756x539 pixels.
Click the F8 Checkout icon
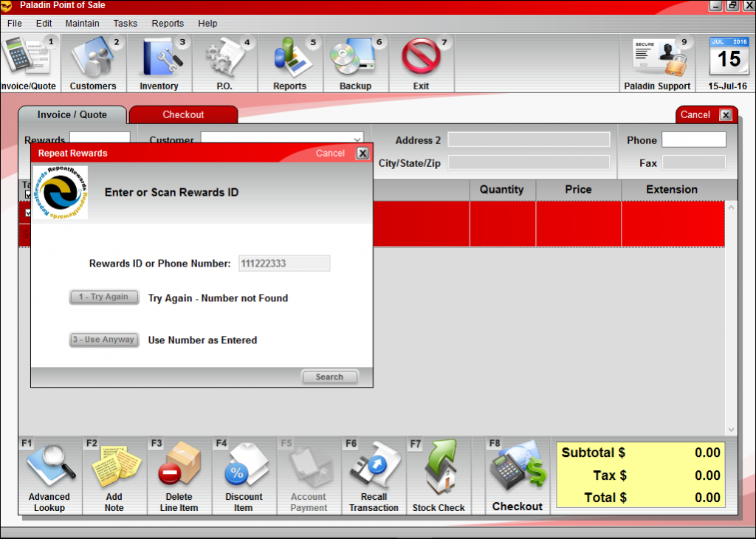coord(518,476)
